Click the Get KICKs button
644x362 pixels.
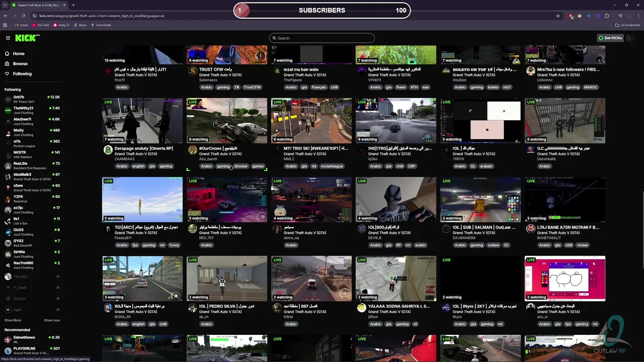pos(610,38)
